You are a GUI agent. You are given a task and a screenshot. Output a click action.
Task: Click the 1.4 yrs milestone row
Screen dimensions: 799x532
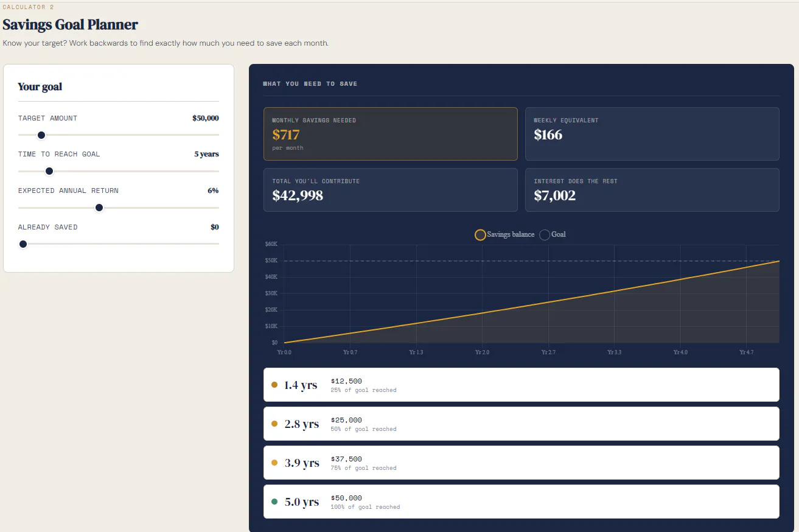click(522, 385)
